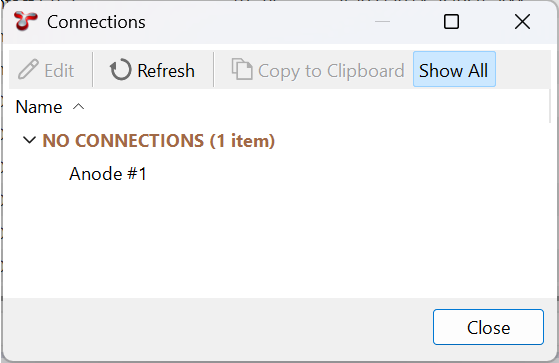Viewport: 559px width, 363px height.
Task: Click the Copy to Clipboard text label
Action: (331, 71)
